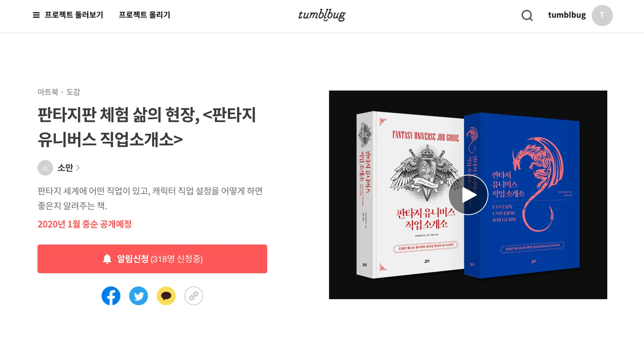Image resolution: width=644 pixels, height=353 pixels.
Task: Share project on Twitter
Action: [x=139, y=296]
